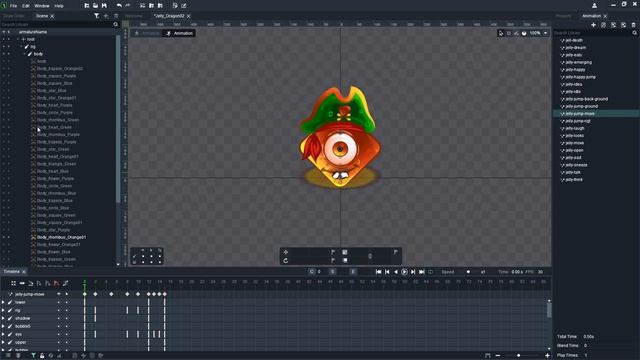Click keyframe diamond at frame zero
The image size is (640, 360).
[84, 294]
